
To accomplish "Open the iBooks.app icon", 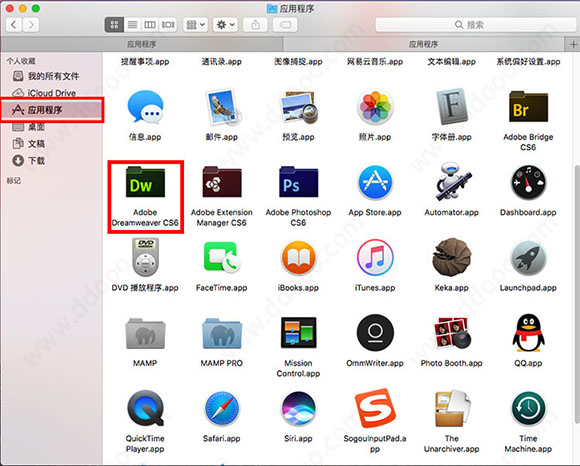I will click(299, 258).
